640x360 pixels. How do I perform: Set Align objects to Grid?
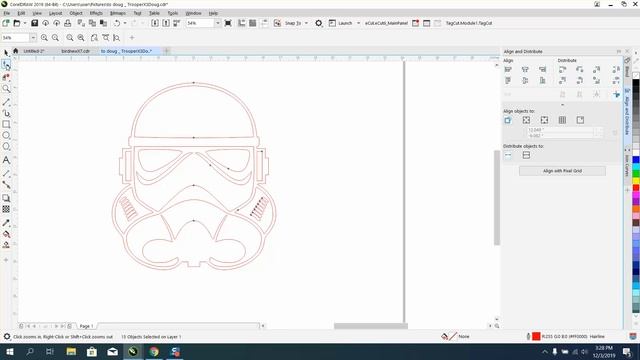(562, 120)
